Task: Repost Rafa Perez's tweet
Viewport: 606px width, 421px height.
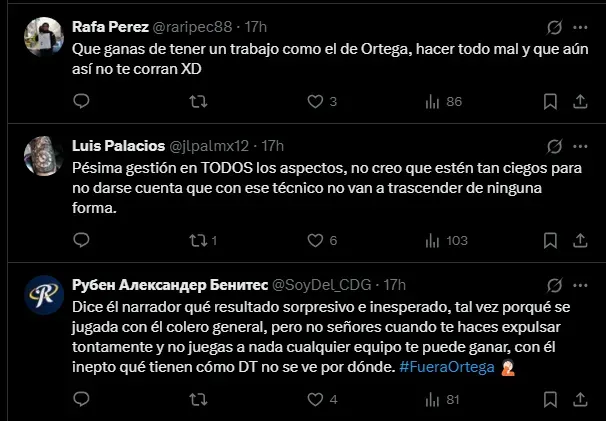Action: click(198, 101)
